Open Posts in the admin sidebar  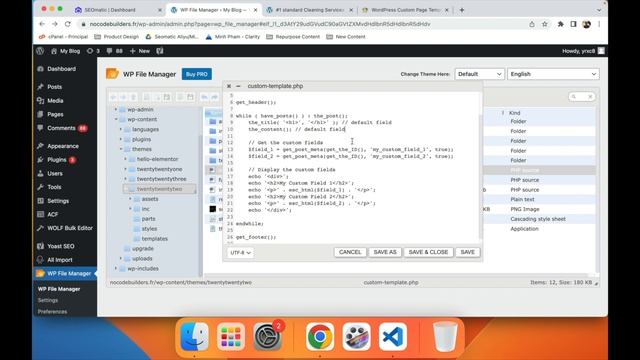point(54,87)
